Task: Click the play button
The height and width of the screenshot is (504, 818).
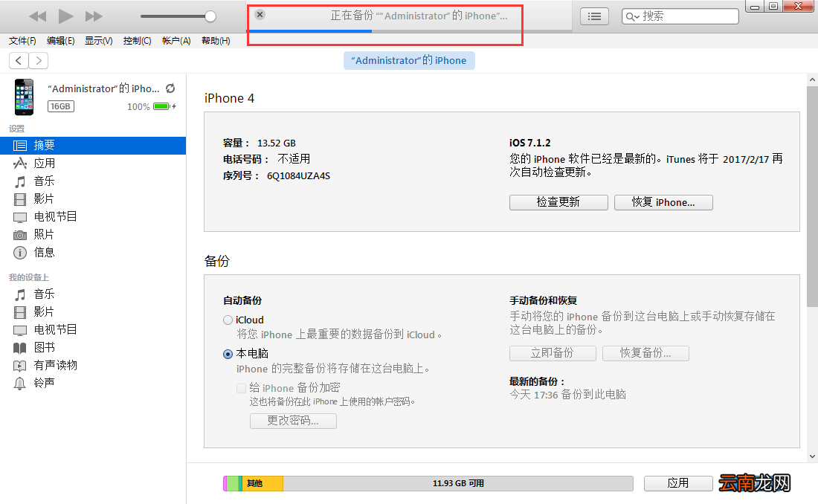Action: click(65, 16)
